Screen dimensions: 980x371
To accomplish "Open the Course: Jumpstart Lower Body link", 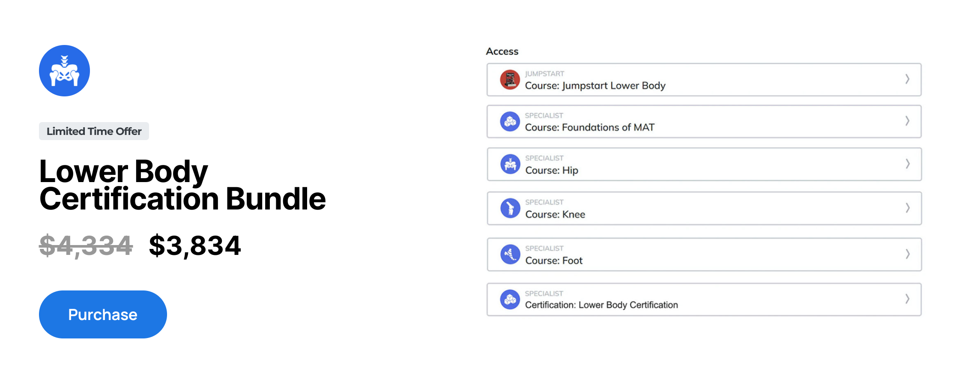I will [595, 86].
